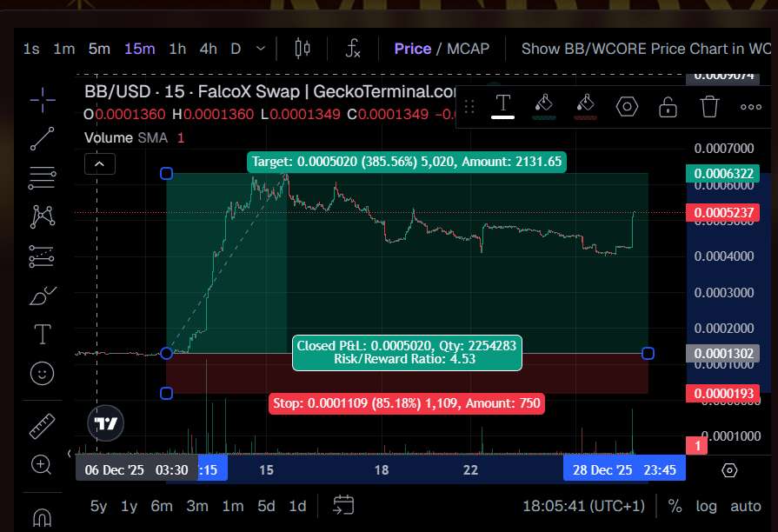
Task: Open the emoji icons tool
Action: pyautogui.click(x=42, y=373)
